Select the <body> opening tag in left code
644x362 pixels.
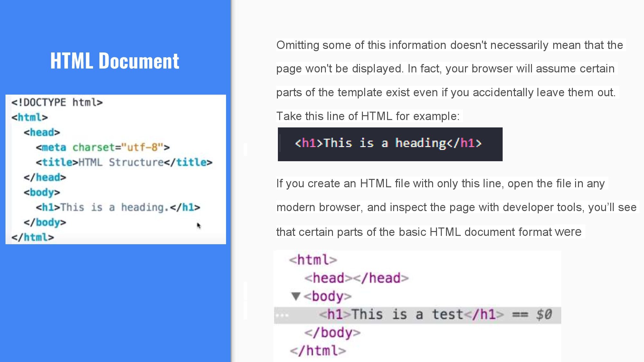[x=42, y=192]
